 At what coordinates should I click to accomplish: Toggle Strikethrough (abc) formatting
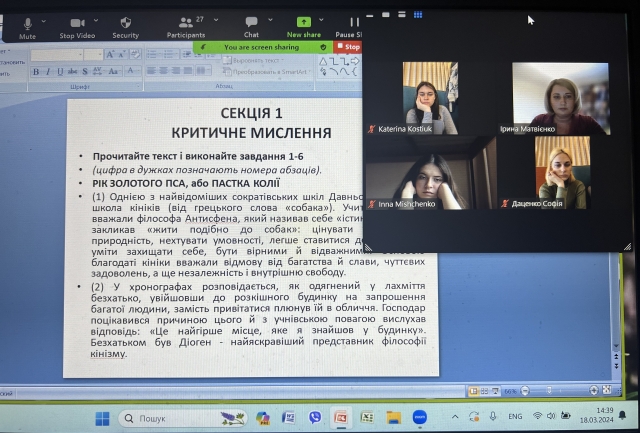73,71
